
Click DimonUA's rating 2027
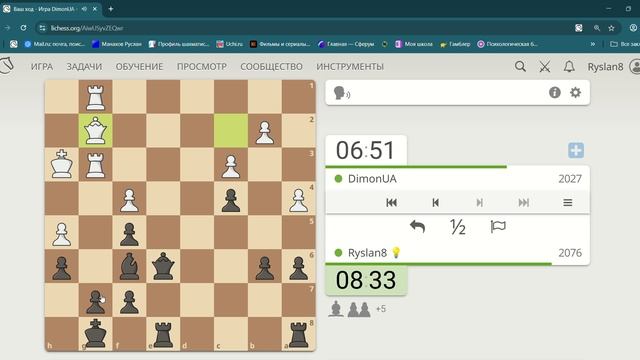[x=570, y=179]
